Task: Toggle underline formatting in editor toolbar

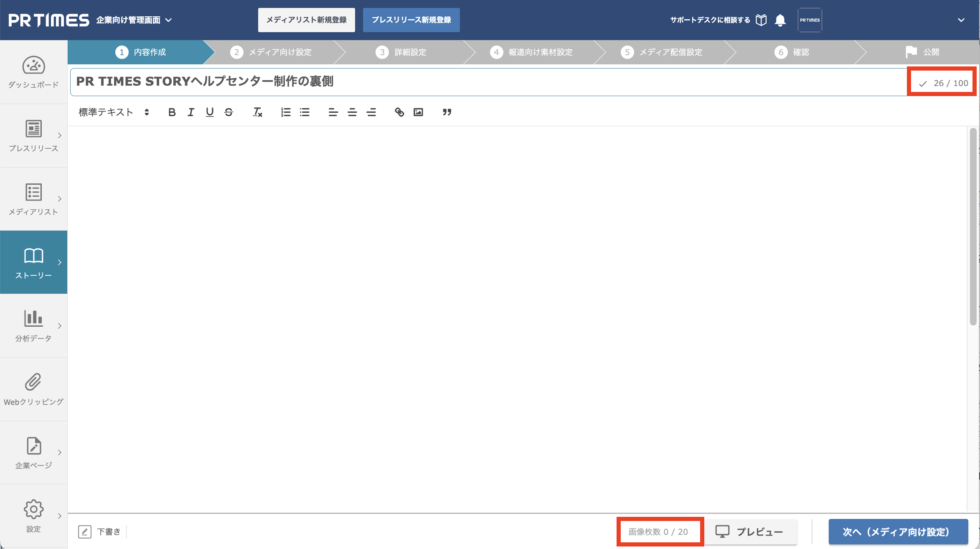Action: (x=210, y=112)
